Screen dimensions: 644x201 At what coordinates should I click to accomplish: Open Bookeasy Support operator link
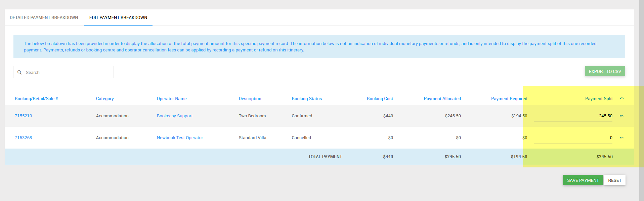pos(175,116)
